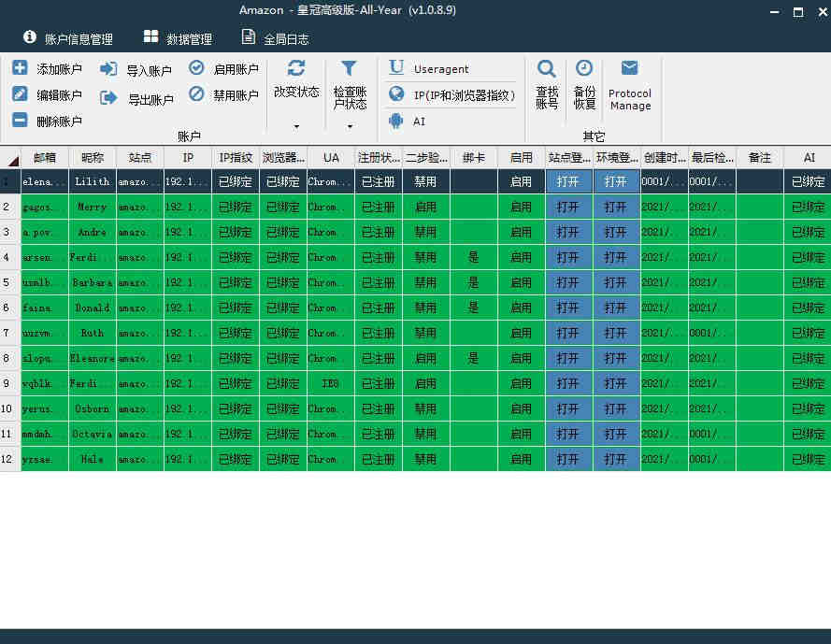Click AI 已绑定 cell in Hale row
Viewport: 831px width, 644px height.
[809, 459]
